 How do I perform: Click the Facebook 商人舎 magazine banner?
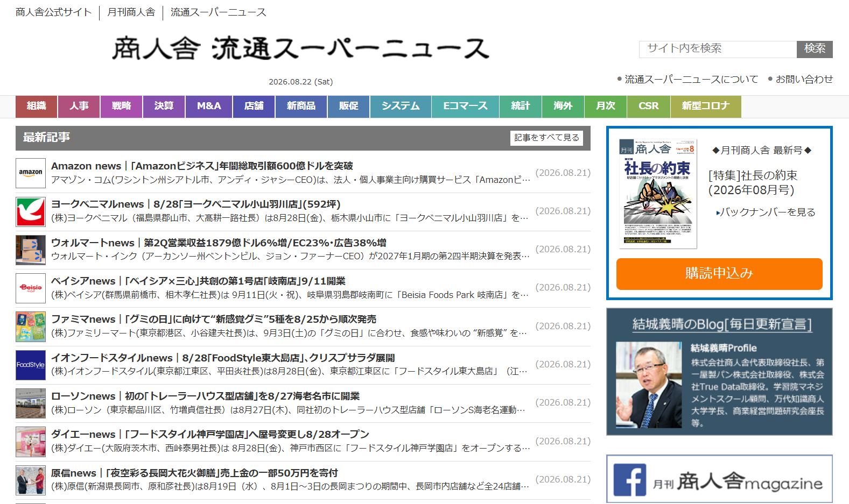(x=719, y=479)
